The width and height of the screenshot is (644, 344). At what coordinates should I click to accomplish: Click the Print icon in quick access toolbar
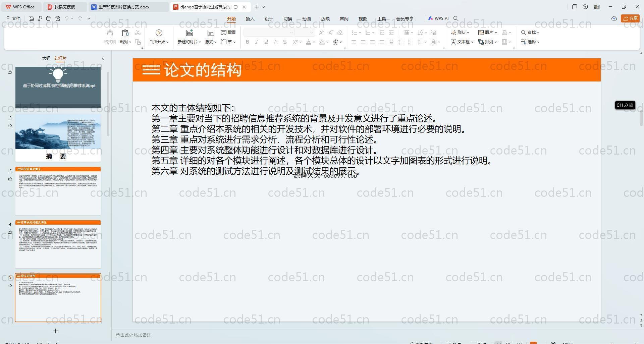pyautogui.click(x=49, y=19)
